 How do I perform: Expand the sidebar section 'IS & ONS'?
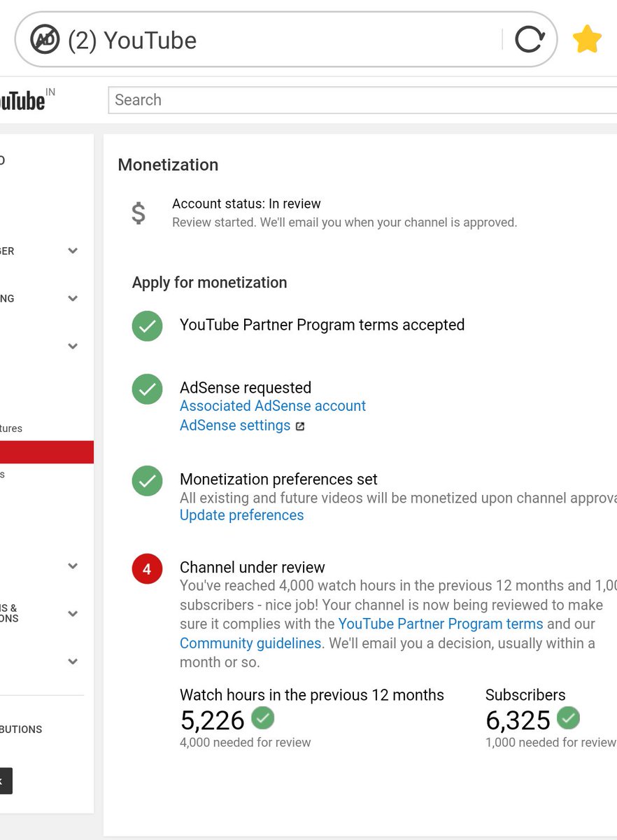click(72, 613)
